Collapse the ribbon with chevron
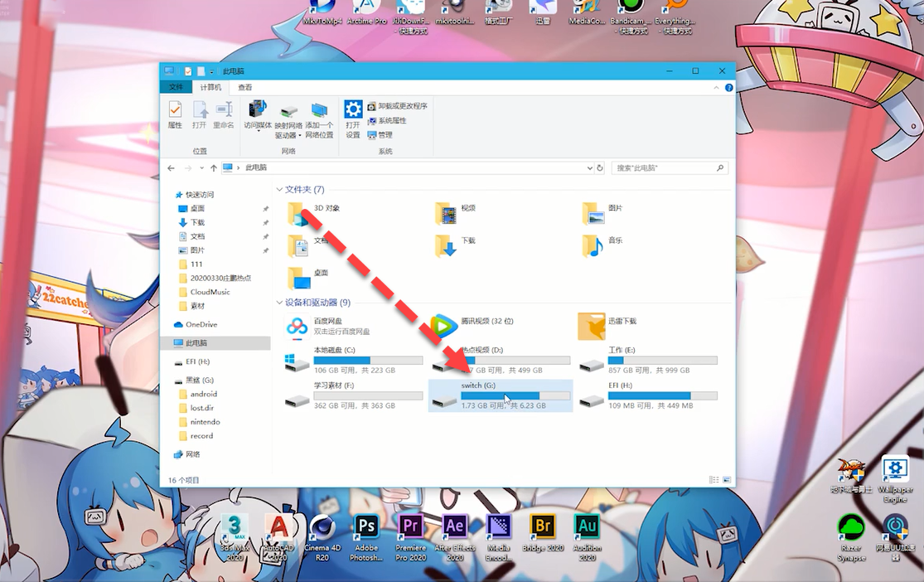 (x=716, y=88)
